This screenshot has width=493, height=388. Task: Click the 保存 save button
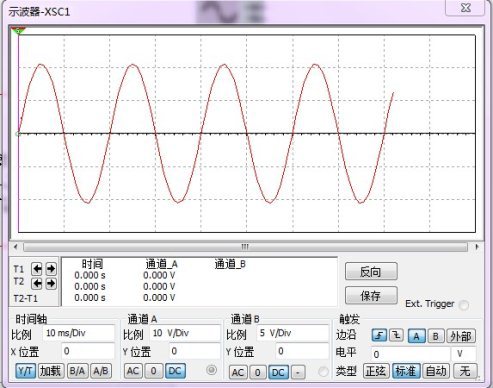[371, 295]
